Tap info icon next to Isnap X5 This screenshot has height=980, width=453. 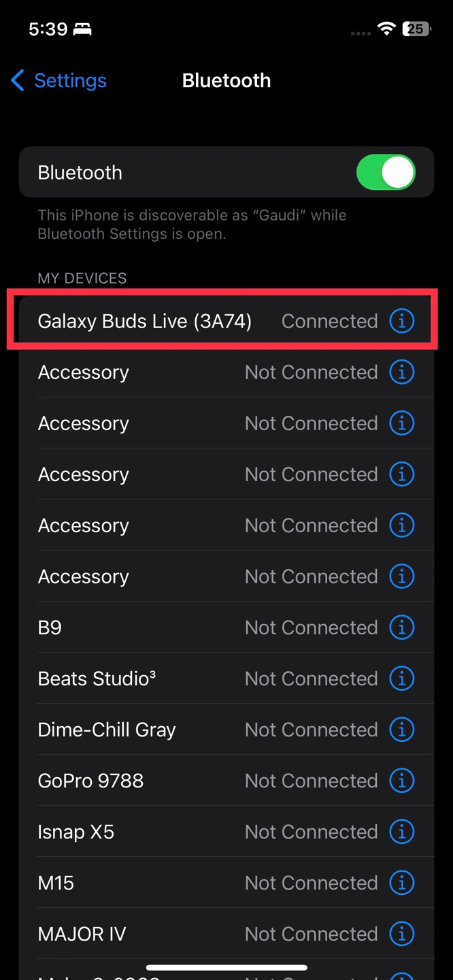(x=401, y=831)
